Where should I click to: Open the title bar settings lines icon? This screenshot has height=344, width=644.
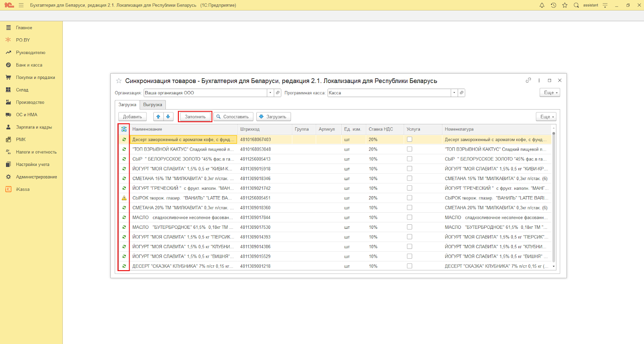click(605, 5)
